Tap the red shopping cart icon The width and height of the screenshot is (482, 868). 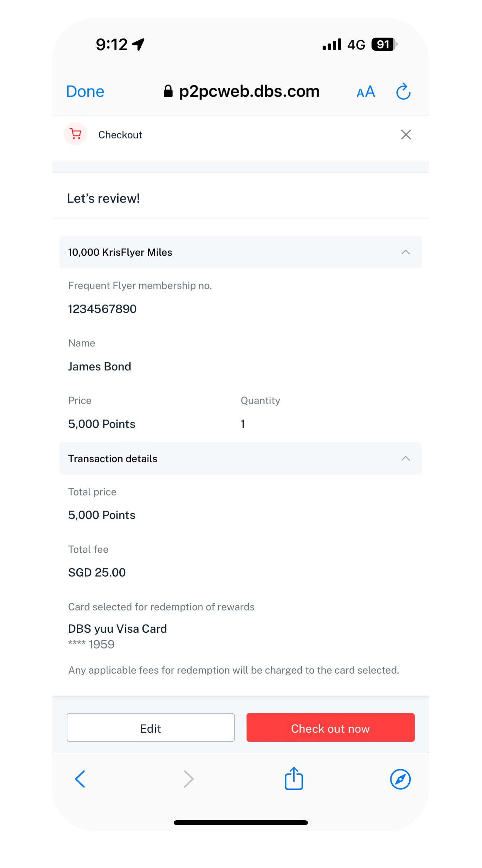pyautogui.click(x=75, y=134)
